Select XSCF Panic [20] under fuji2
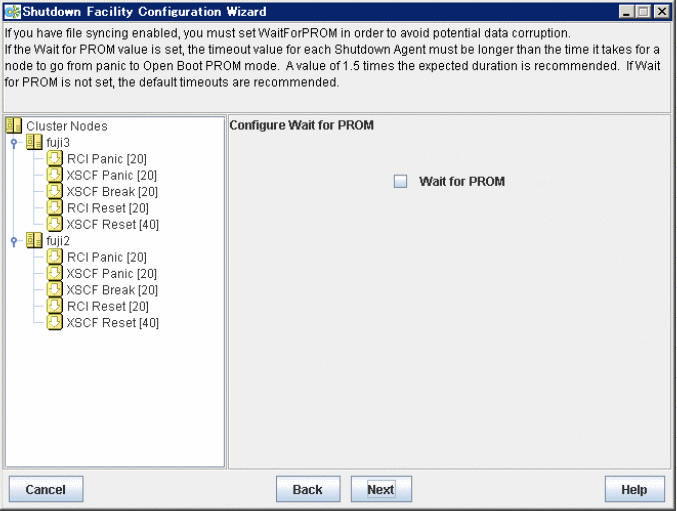This screenshot has height=511, width=677. click(x=111, y=274)
